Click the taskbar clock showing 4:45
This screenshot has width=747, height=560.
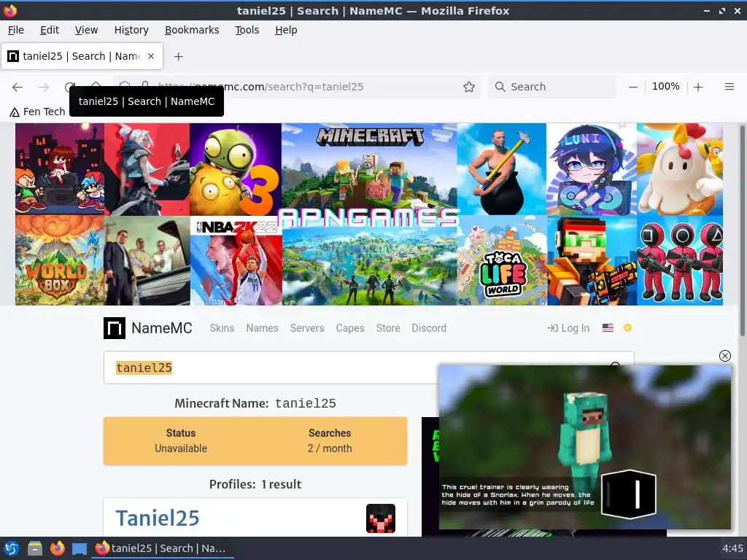tap(732, 548)
